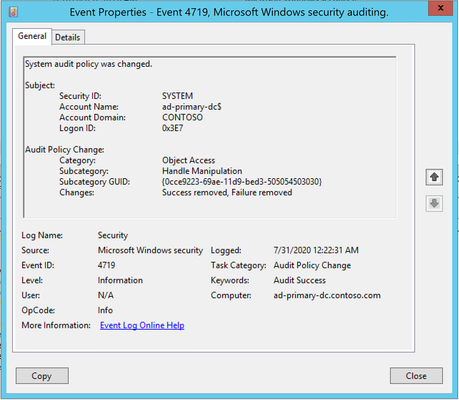Click the Level value Information

point(120,280)
